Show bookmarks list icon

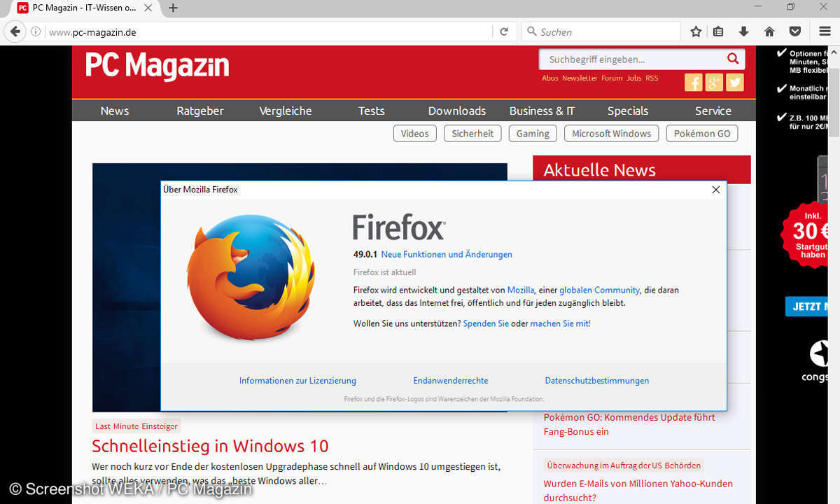(718, 31)
